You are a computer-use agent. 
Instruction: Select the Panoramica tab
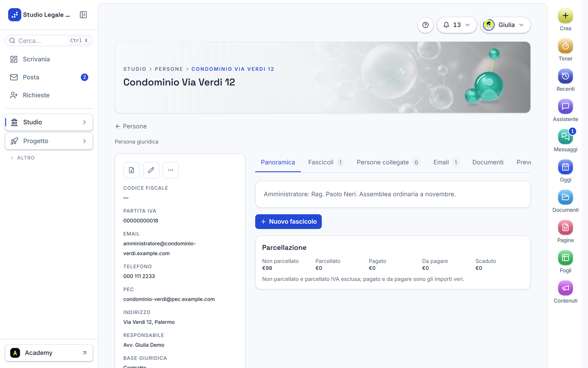pyautogui.click(x=278, y=163)
